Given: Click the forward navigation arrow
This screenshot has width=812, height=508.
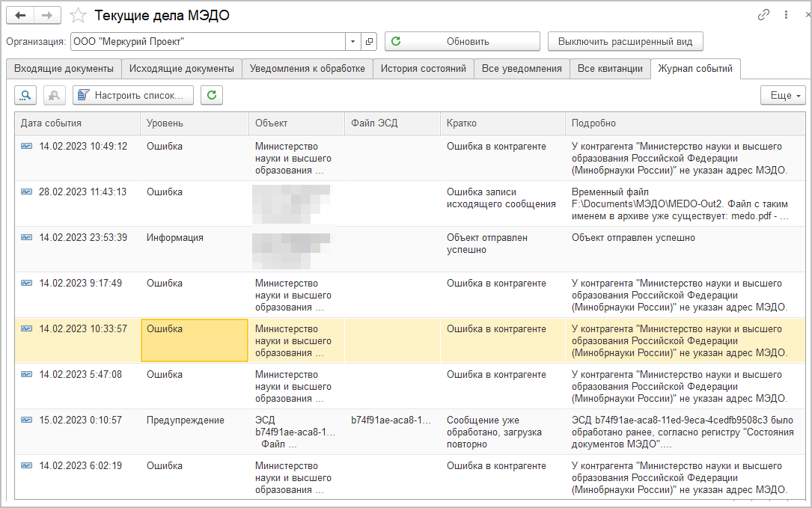Looking at the screenshot, I should click(47, 15).
